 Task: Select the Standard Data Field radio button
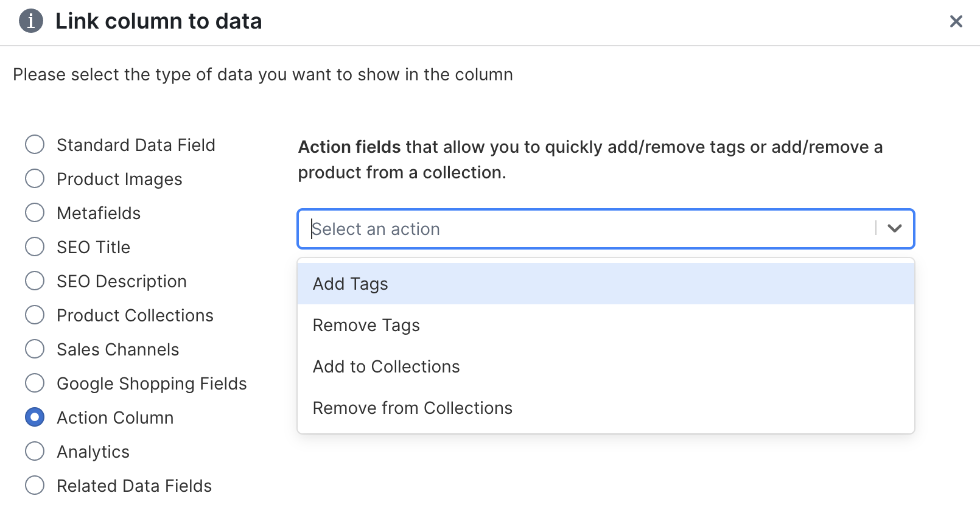pos(35,144)
